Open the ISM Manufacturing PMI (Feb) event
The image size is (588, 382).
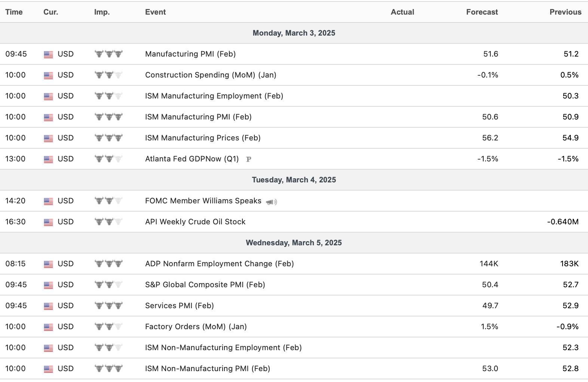[198, 117]
